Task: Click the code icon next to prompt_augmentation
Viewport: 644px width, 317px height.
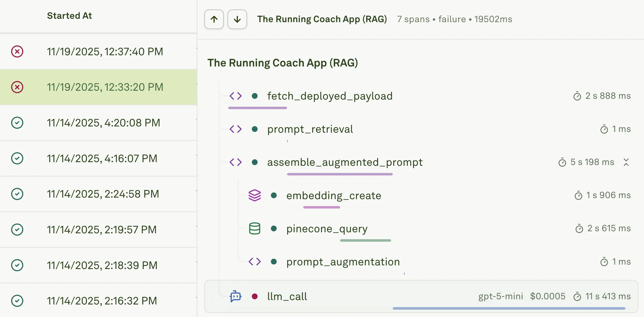Action: 254,262
